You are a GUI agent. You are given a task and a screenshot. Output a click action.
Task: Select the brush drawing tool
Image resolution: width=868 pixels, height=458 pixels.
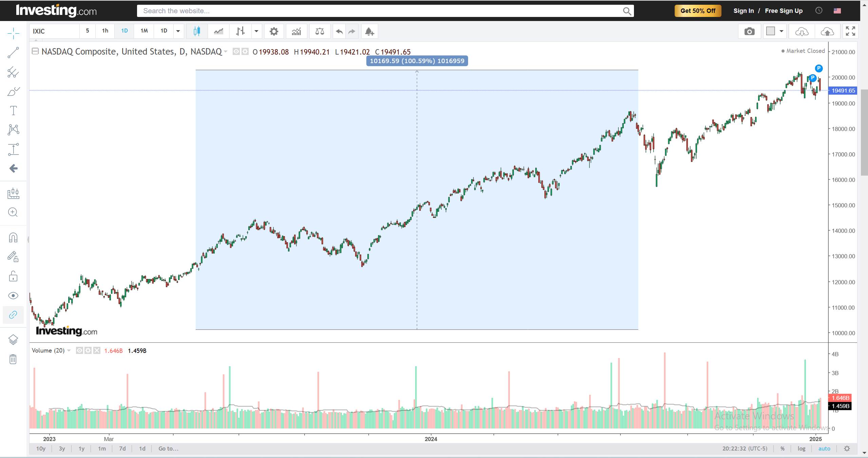[13, 92]
